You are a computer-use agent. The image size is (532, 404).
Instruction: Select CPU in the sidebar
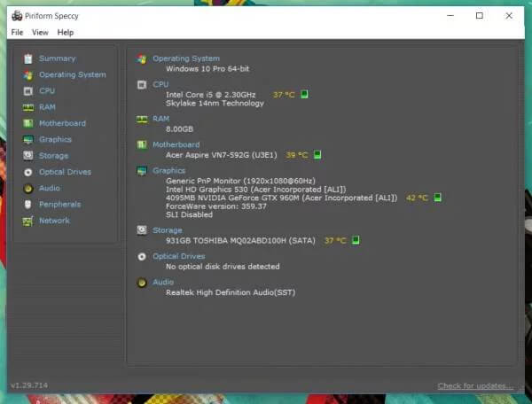coord(47,90)
